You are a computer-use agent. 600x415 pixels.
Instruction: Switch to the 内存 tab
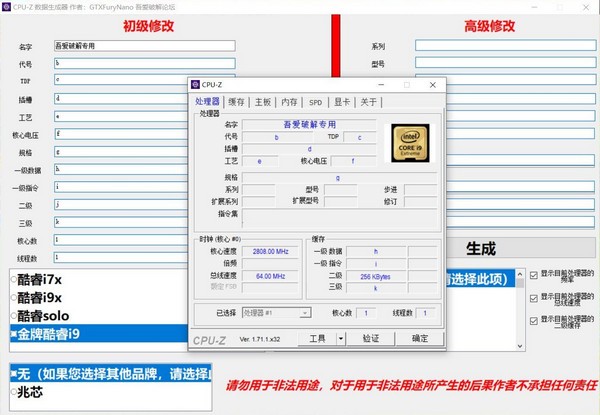pyautogui.click(x=289, y=102)
